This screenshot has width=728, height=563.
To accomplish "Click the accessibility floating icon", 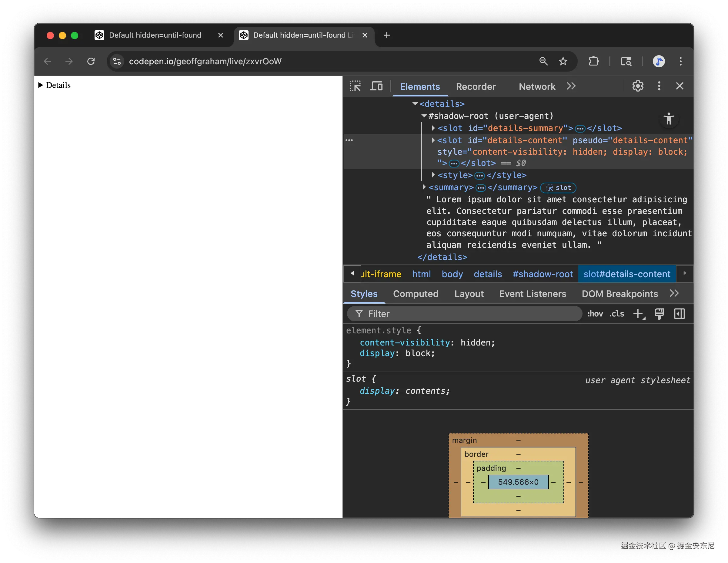I will point(668,119).
